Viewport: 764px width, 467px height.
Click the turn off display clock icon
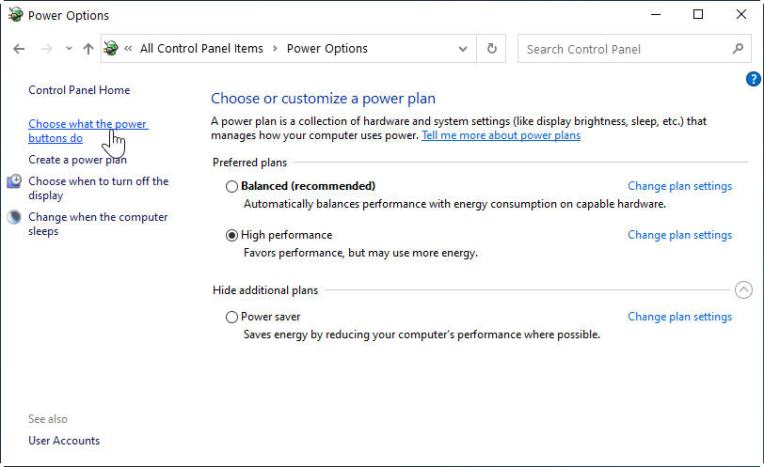pos(14,182)
